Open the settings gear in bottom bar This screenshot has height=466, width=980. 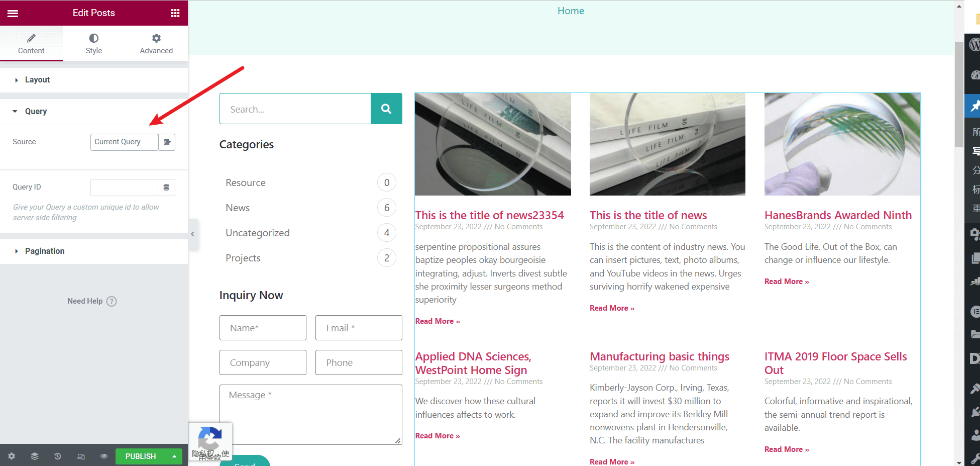pyautogui.click(x=12, y=456)
